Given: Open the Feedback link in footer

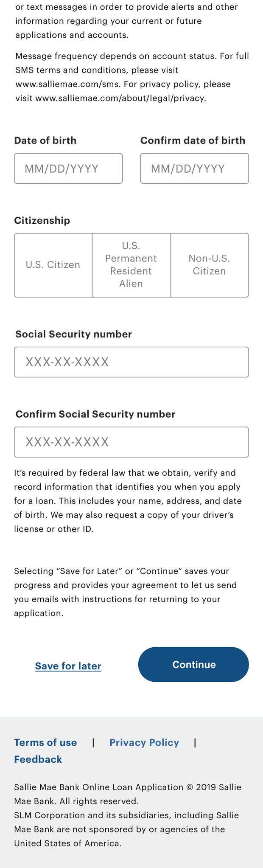Looking at the screenshot, I should click(38, 759).
